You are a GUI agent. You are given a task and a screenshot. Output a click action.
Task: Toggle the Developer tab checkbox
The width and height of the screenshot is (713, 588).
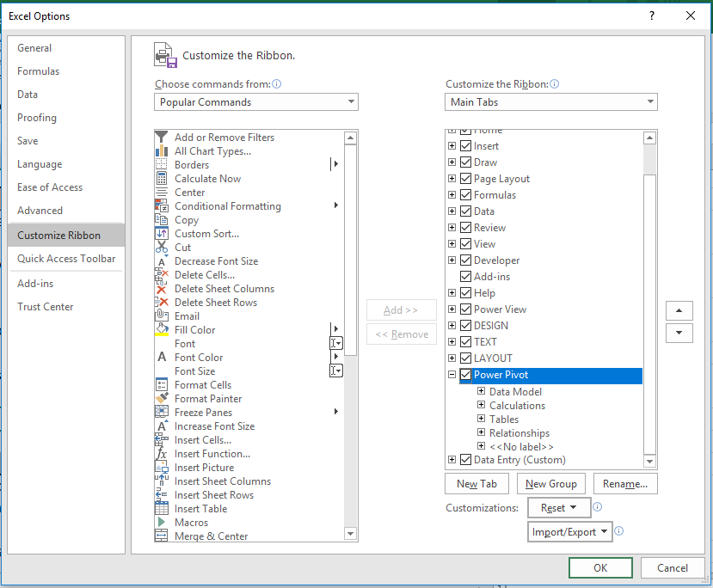click(x=465, y=260)
